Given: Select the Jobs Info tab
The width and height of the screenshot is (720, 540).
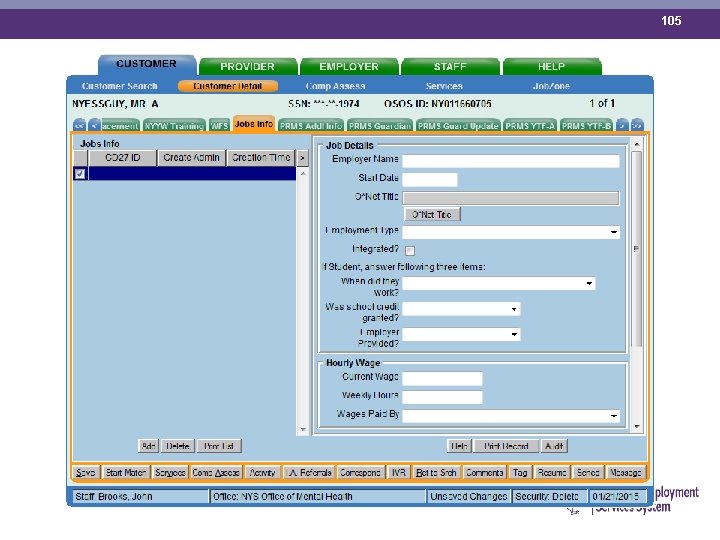Looking at the screenshot, I should (254, 124).
